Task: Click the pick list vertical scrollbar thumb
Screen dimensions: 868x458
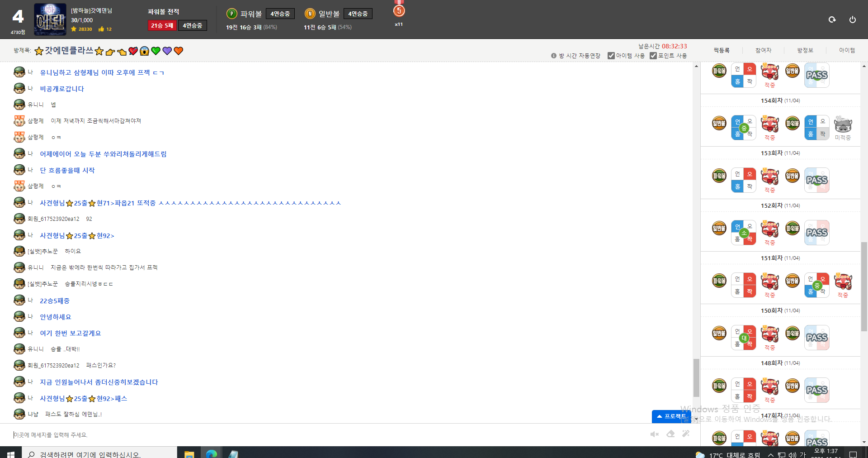Action: tap(864, 286)
